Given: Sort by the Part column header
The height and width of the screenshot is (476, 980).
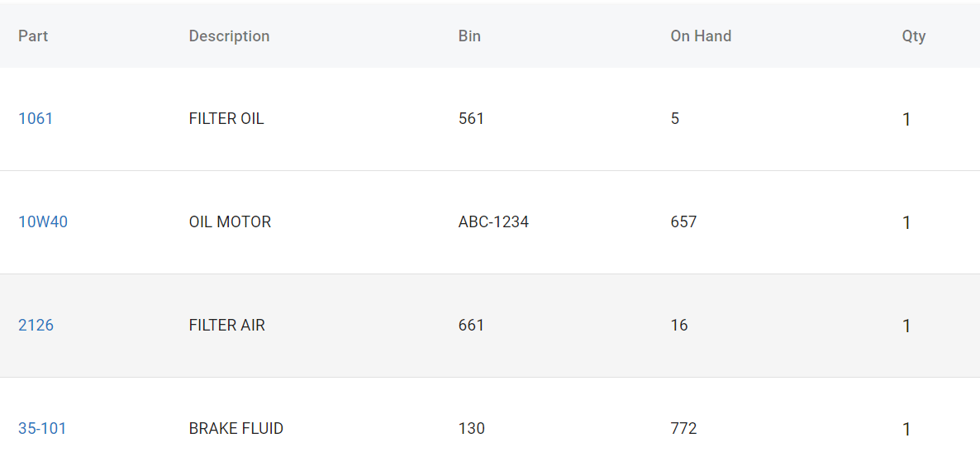Looking at the screenshot, I should tap(33, 36).
